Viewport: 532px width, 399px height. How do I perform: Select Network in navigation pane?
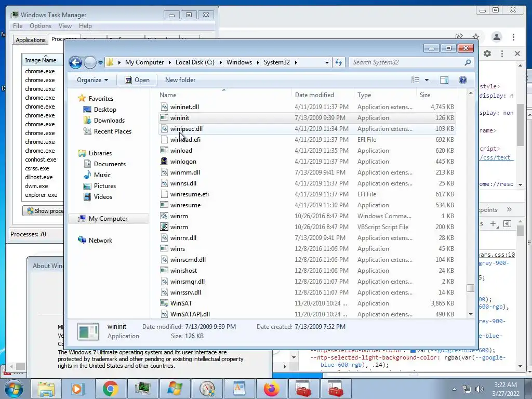coord(100,241)
